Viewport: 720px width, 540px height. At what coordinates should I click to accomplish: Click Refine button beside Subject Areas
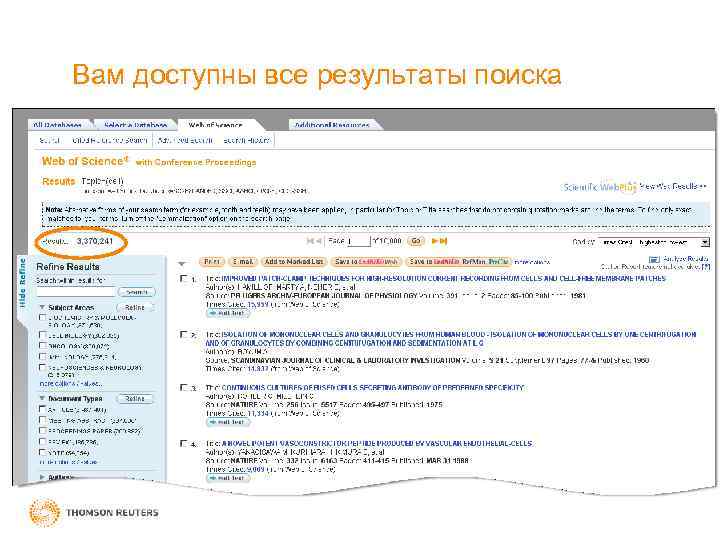coord(135,308)
